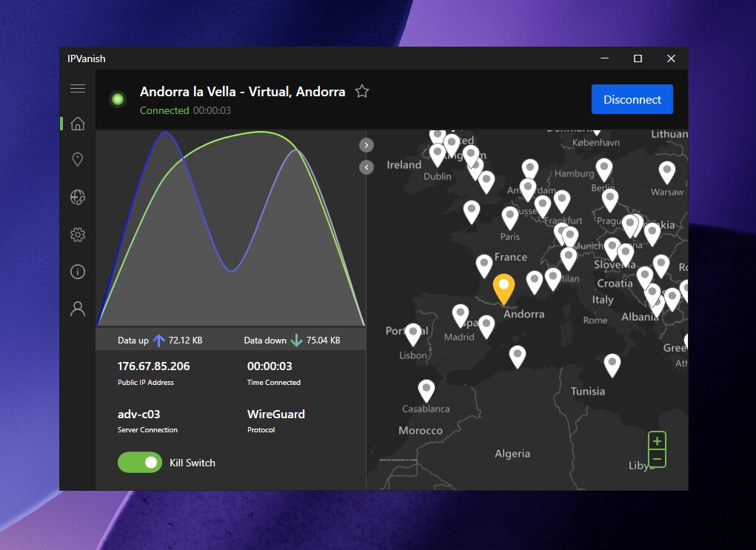Select the Paris map pin
Image resolution: width=756 pixels, height=550 pixels.
tap(510, 218)
